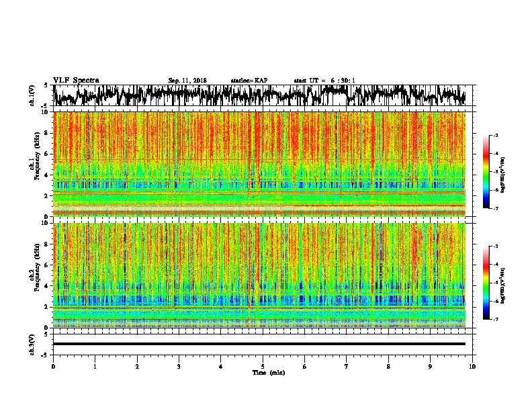Click time-axis tick label "4"
532x411 pixels.
(x=221, y=367)
